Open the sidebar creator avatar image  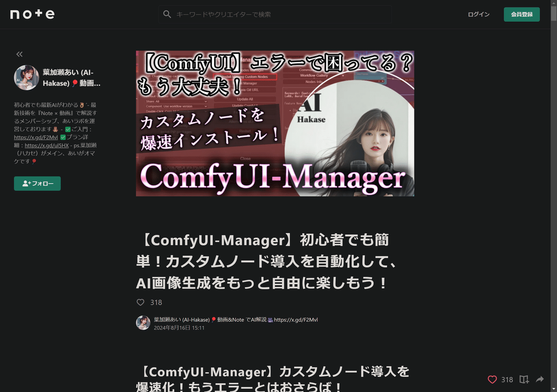coord(26,77)
